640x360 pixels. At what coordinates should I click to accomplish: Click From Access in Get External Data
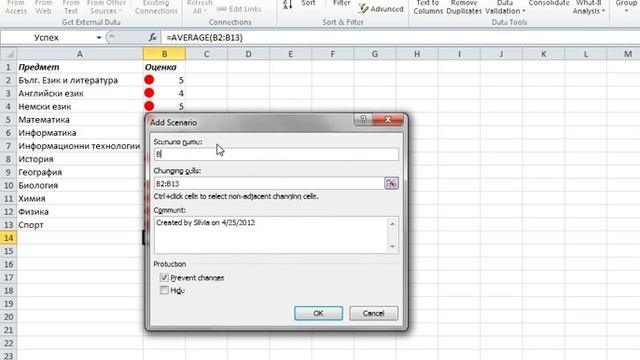pos(16,7)
